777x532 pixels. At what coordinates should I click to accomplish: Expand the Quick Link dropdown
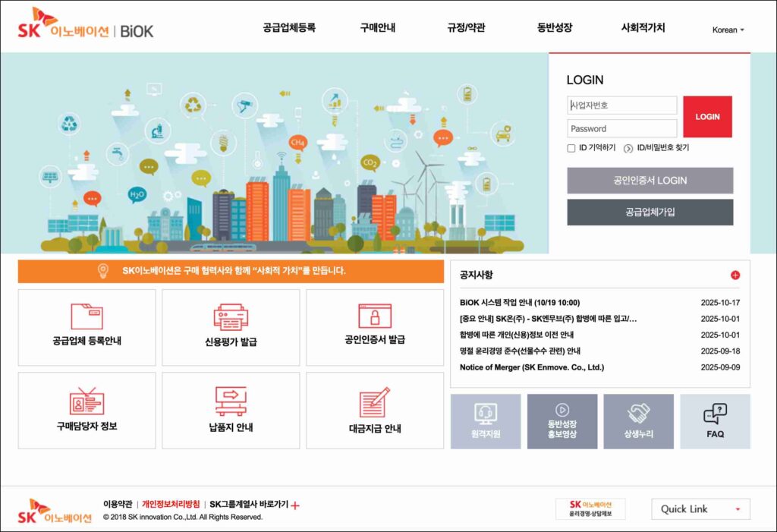[700, 509]
